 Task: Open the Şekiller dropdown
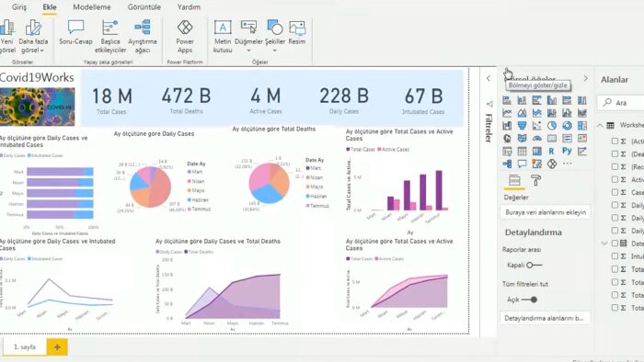point(275,37)
